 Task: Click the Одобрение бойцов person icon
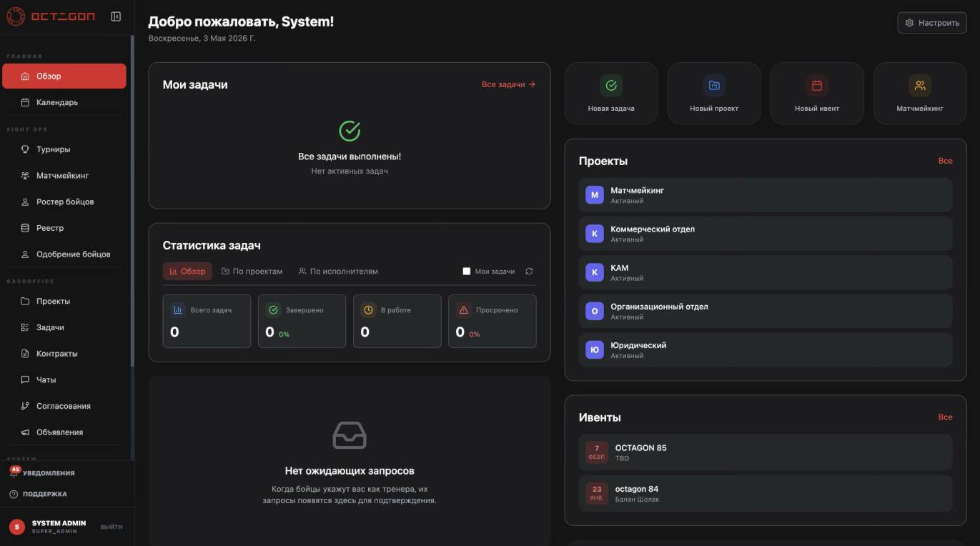pyautogui.click(x=25, y=254)
